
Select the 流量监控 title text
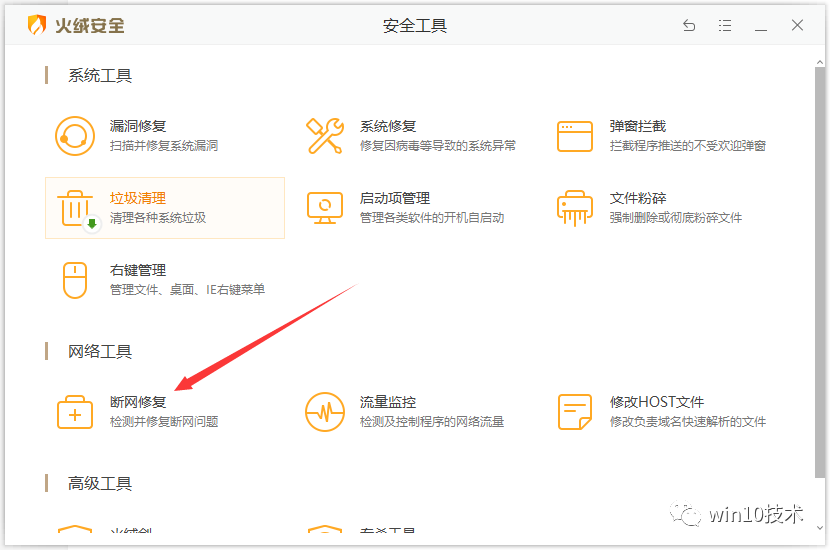(388, 402)
